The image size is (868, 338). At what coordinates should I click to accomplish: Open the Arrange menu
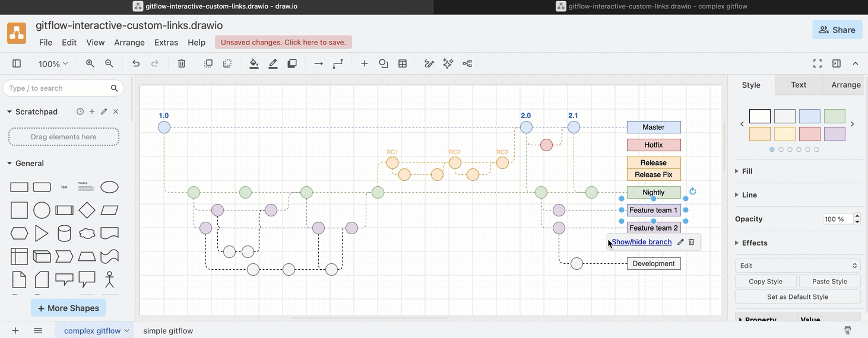(x=129, y=42)
